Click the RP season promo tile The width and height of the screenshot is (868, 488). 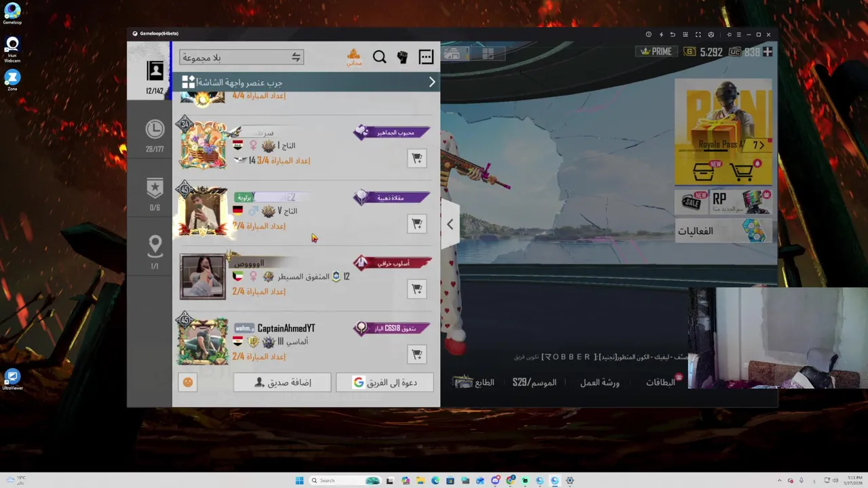pyautogui.click(x=742, y=202)
